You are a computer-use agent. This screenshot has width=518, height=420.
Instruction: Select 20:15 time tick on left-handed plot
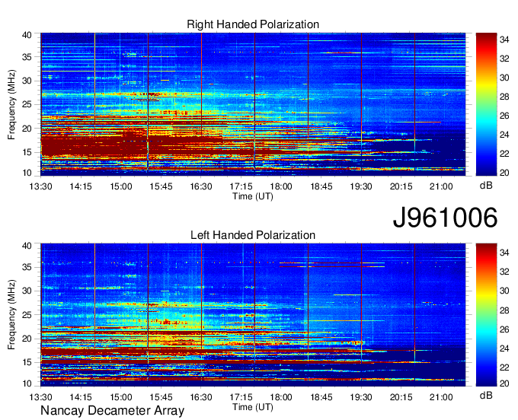(x=401, y=397)
